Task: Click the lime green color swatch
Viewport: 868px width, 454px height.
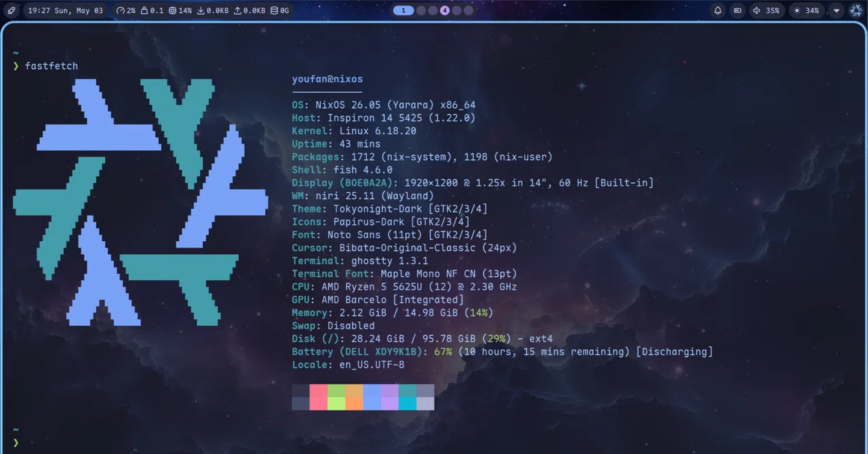Action: pos(336,403)
